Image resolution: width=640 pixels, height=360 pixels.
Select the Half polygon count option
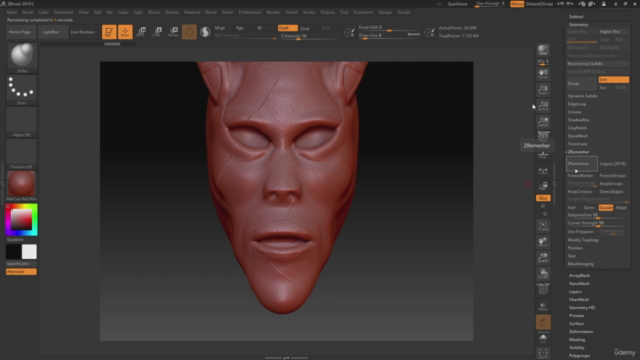571,207
